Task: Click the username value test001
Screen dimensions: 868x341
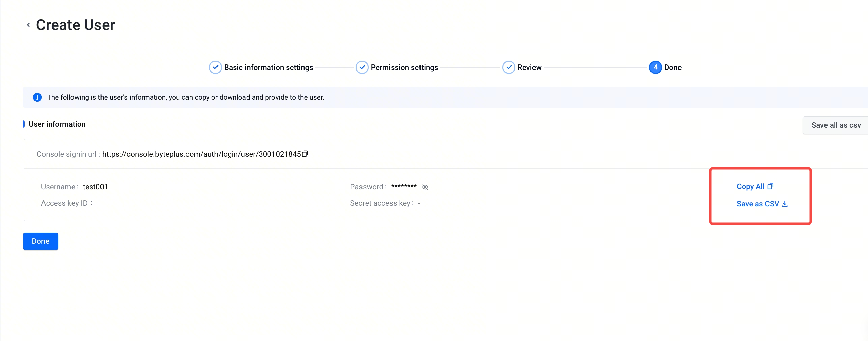Action: 95,187
